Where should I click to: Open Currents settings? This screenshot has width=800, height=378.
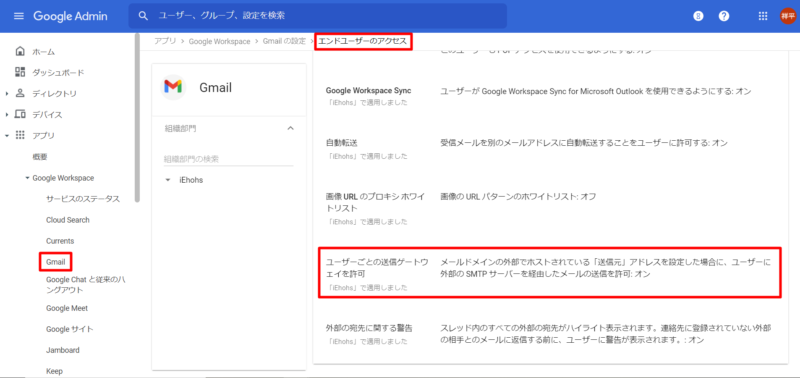coord(60,241)
